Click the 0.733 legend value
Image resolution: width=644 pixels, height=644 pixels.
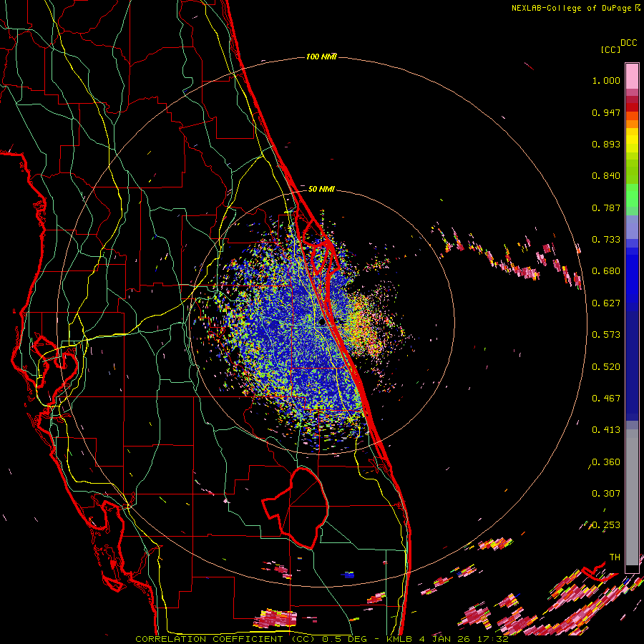pyautogui.click(x=606, y=240)
